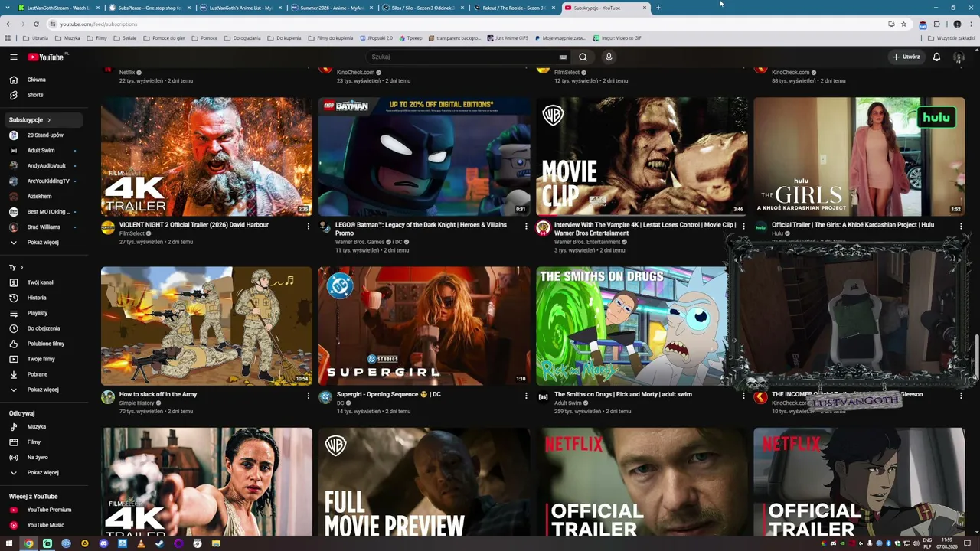Open the on-screen keyboard in search box
This screenshot has width=980, height=551.
pyautogui.click(x=563, y=57)
